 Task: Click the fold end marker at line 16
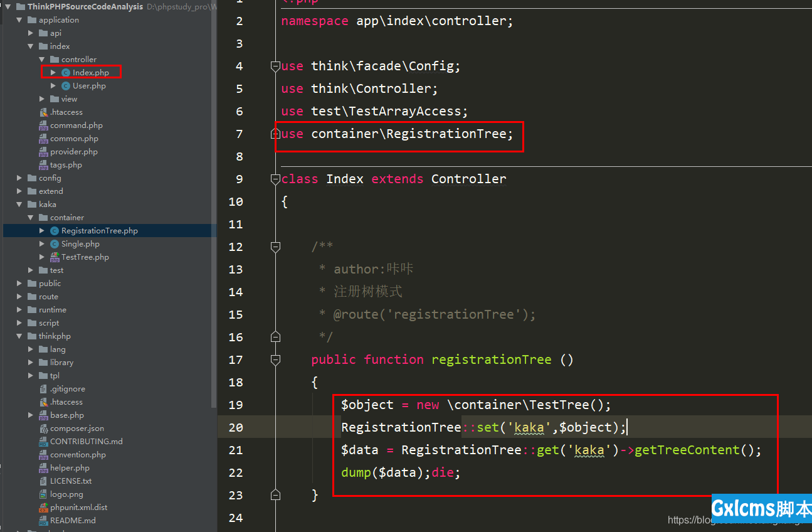click(275, 337)
